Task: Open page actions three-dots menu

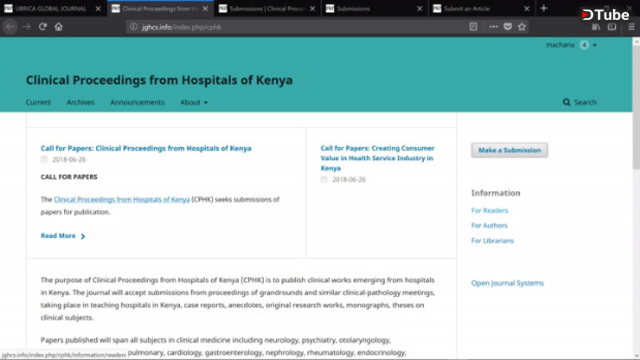Action: (493, 27)
